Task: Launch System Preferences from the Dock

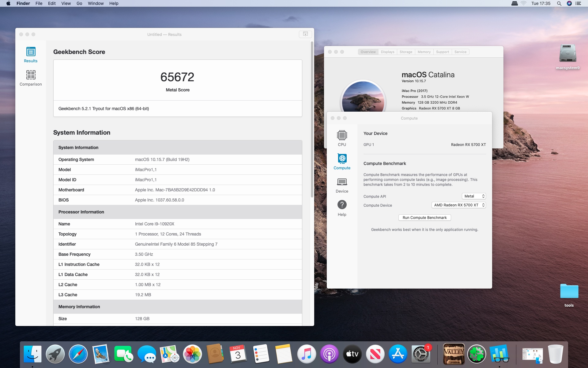Action: point(421,354)
